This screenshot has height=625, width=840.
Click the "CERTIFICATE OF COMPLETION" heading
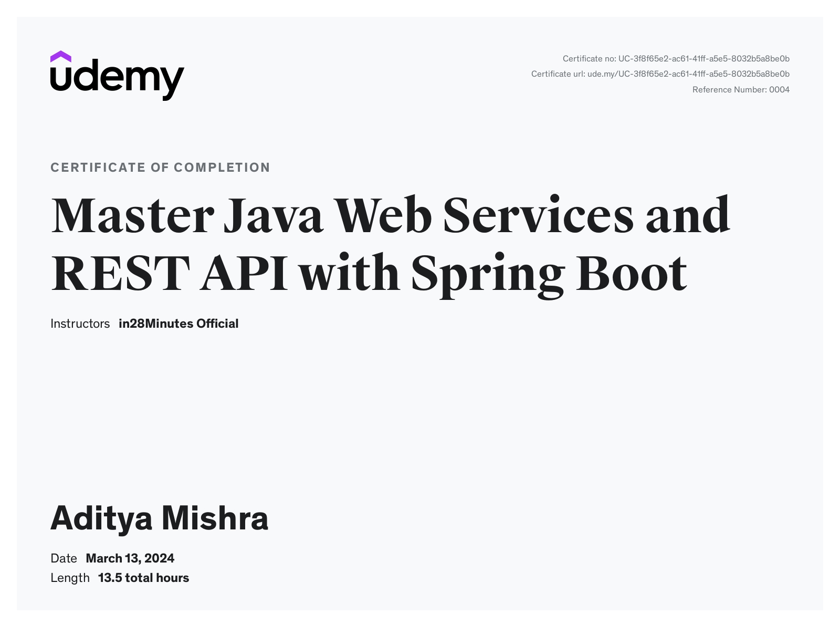(160, 168)
